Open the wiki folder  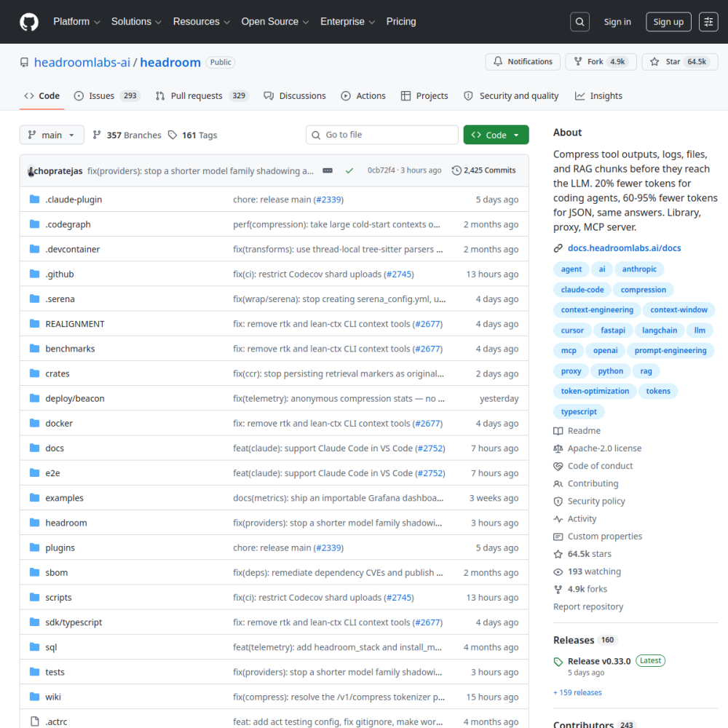53,697
